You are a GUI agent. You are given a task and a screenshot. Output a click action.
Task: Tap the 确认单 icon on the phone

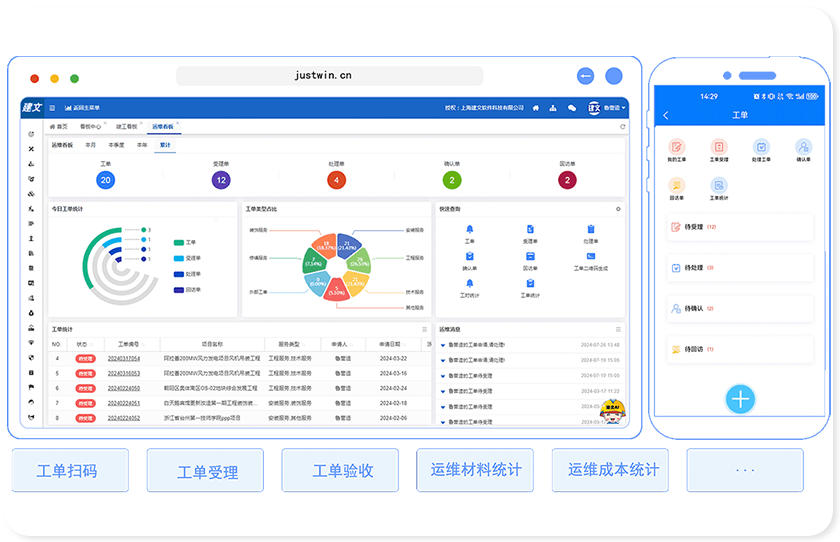[x=803, y=147]
